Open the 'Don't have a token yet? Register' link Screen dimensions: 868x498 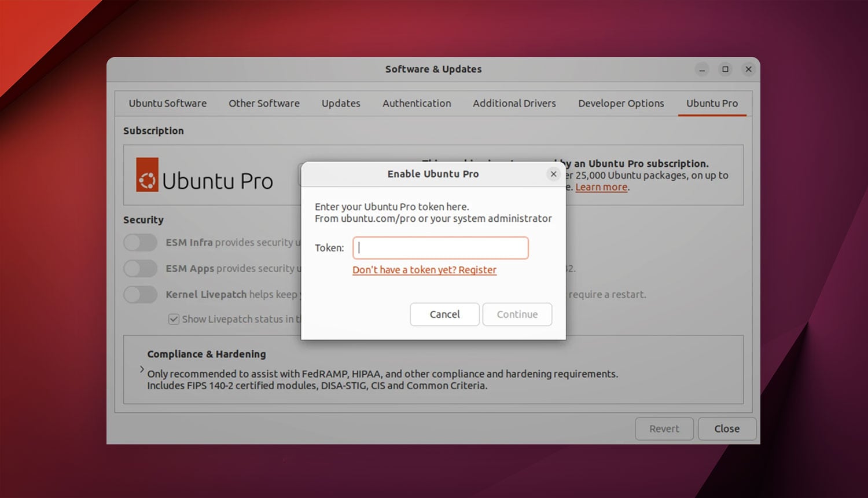click(x=424, y=270)
